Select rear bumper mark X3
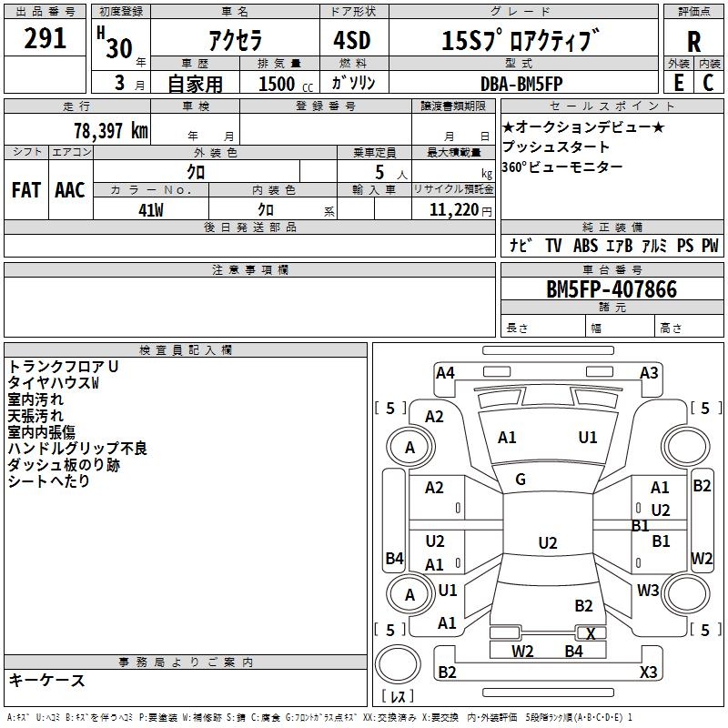728x728 pixels. (x=649, y=672)
